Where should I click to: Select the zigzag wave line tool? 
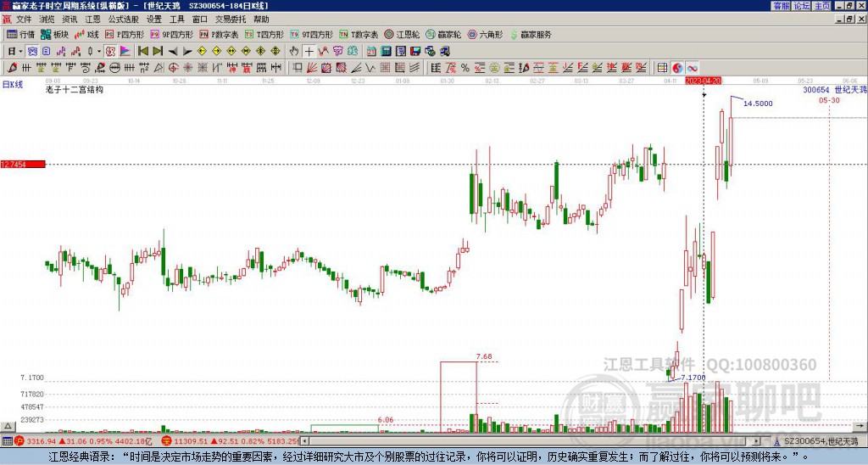[371, 68]
